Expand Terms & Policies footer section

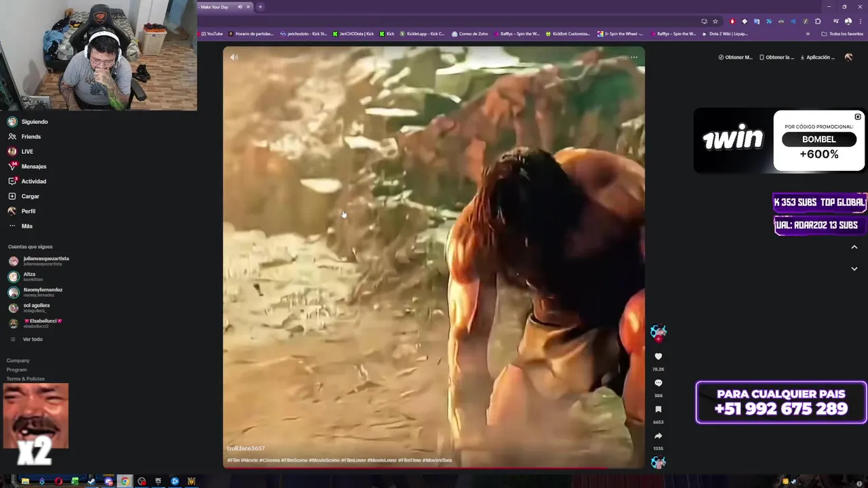pyautogui.click(x=26, y=379)
